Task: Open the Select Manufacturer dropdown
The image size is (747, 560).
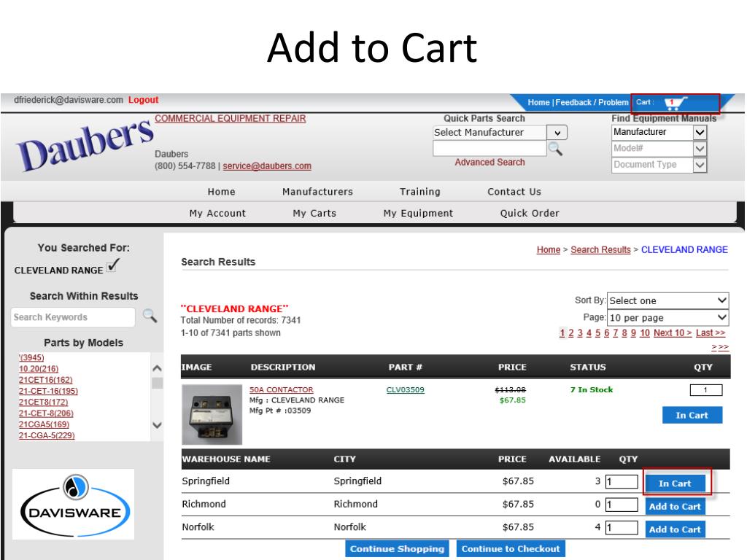Action: coord(500,133)
